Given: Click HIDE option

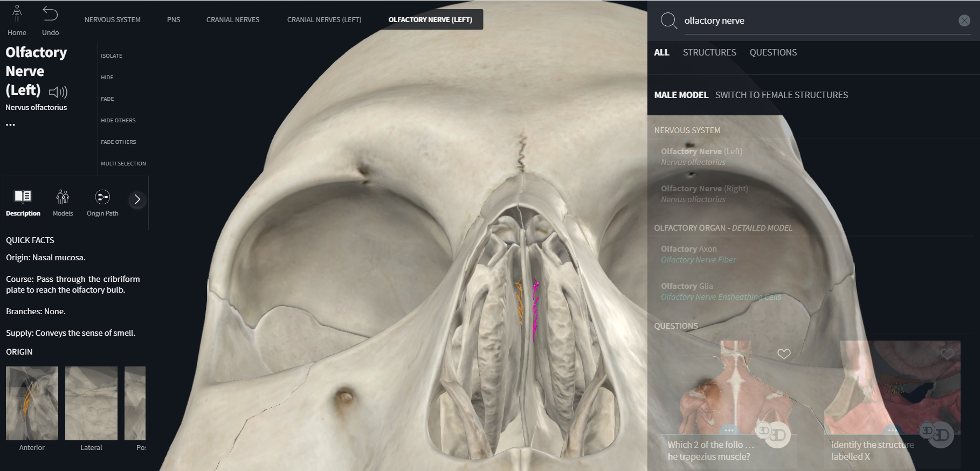Looking at the screenshot, I should tap(107, 77).
